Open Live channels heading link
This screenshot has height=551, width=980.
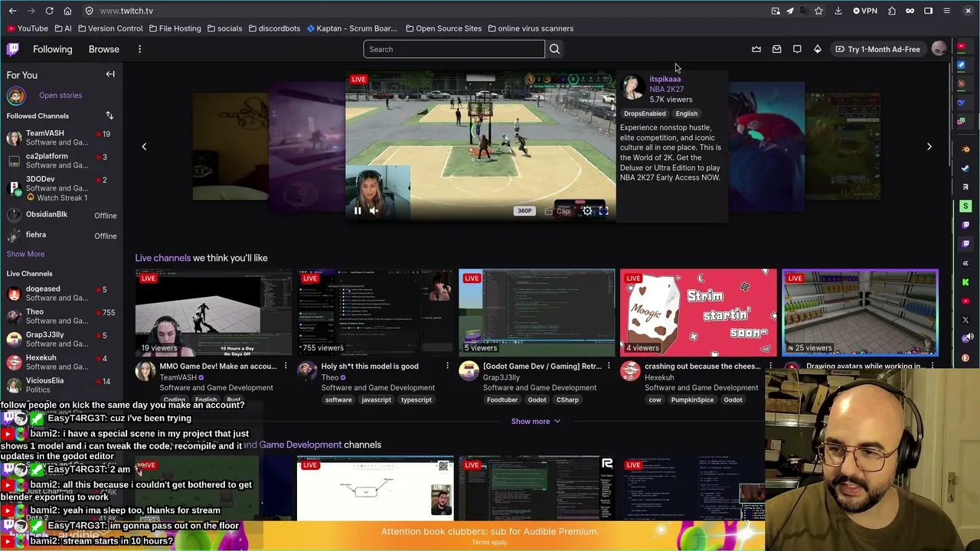[163, 258]
